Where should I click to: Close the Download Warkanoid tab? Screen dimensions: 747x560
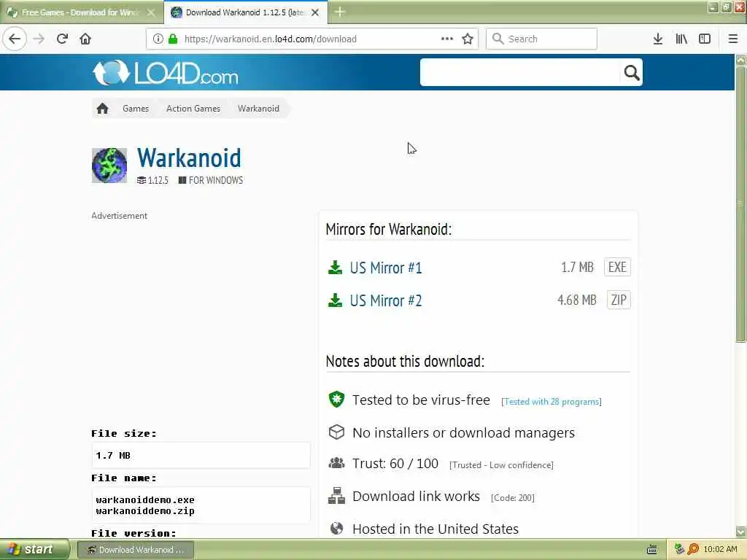click(x=315, y=12)
